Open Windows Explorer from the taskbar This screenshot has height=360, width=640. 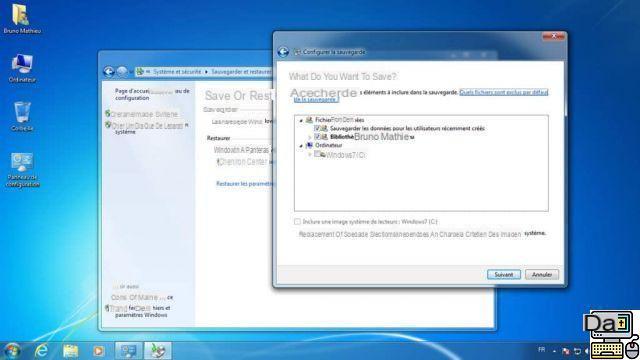pos(70,351)
